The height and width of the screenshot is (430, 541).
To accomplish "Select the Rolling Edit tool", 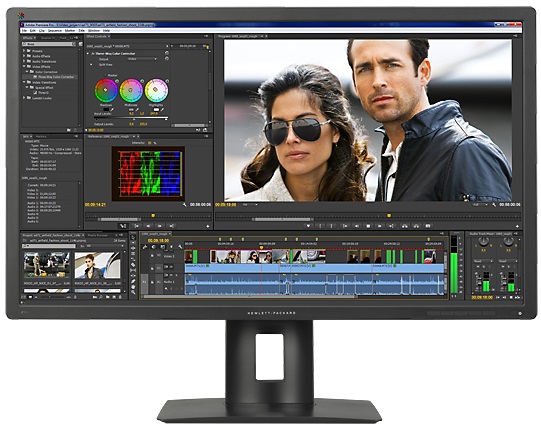I will [x=133, y=253].
